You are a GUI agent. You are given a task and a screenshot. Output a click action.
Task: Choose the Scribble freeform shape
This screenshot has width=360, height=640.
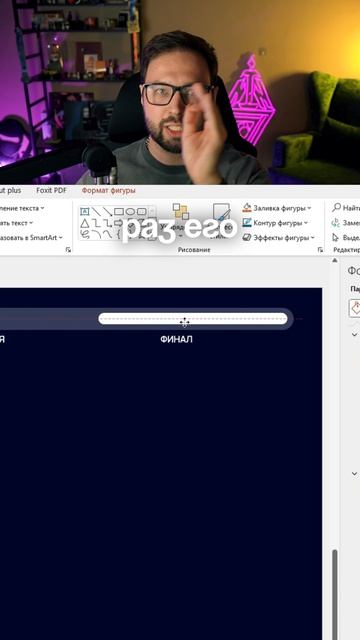84,234
